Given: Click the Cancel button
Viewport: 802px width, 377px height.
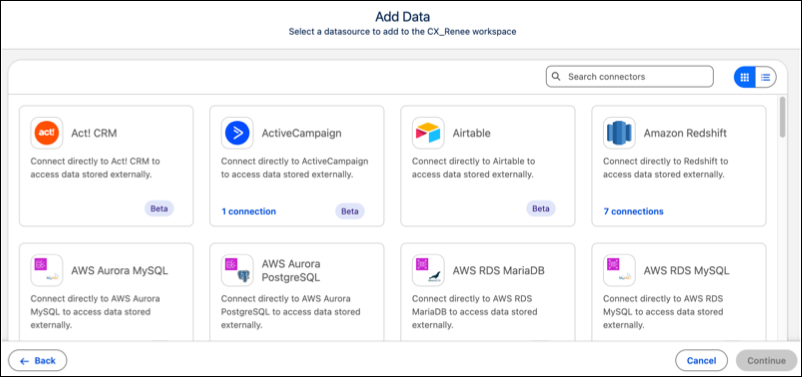Looking at the screenshot, I should 701,361.
